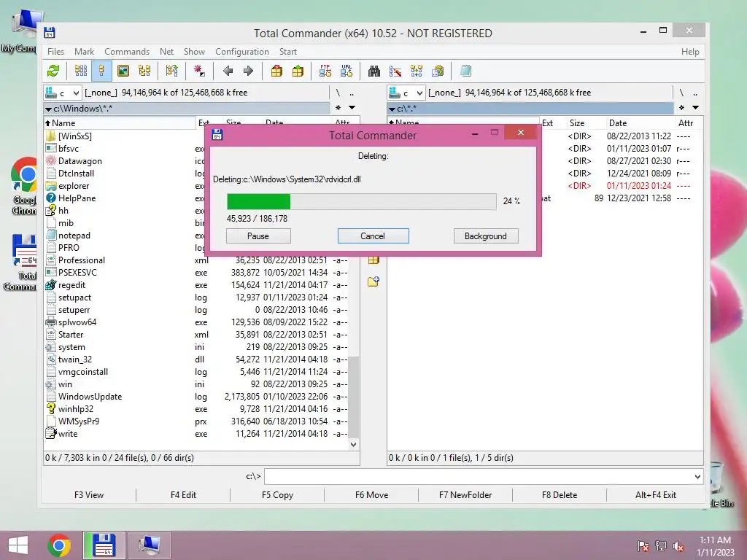This screenshot has width=747, height=560.
Task: Click F5 Copy button
Action: coord(277,495)
